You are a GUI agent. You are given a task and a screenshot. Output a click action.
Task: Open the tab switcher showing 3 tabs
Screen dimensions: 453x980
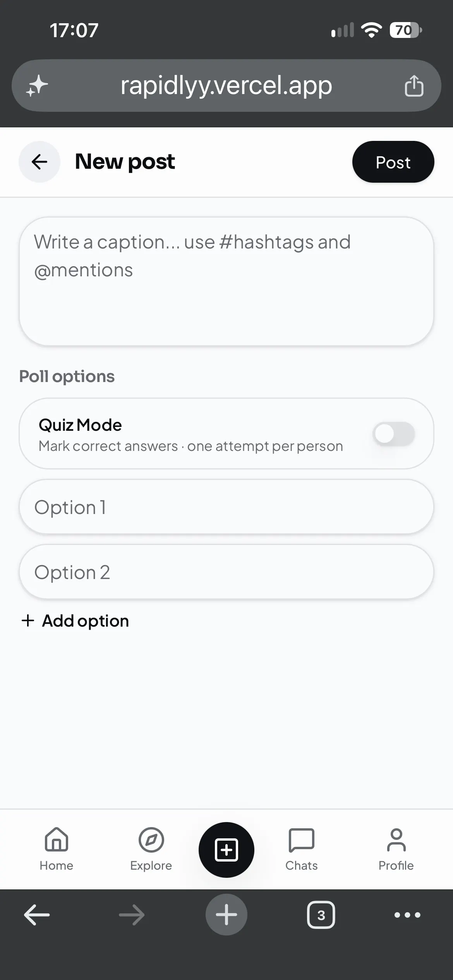(321, 915)
